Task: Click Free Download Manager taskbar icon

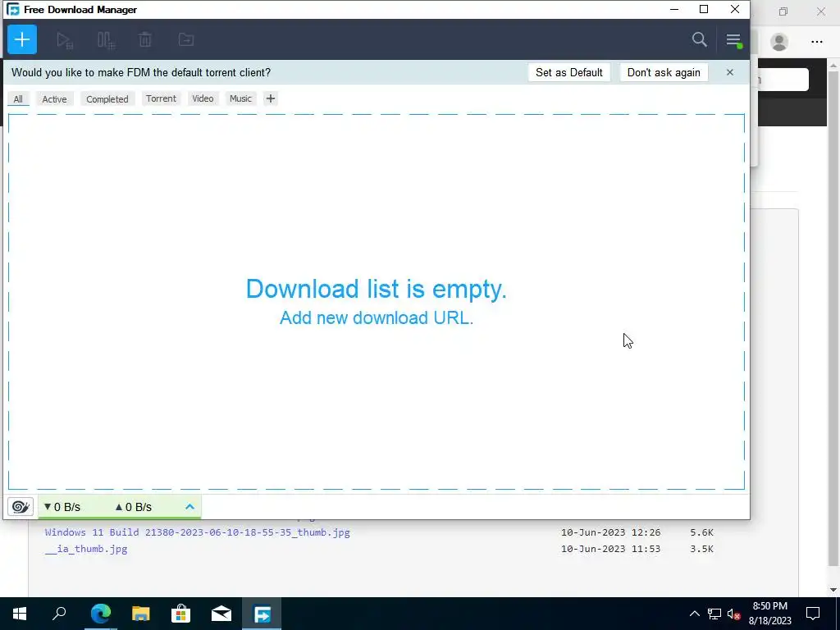Action: [x=262, y=614]
